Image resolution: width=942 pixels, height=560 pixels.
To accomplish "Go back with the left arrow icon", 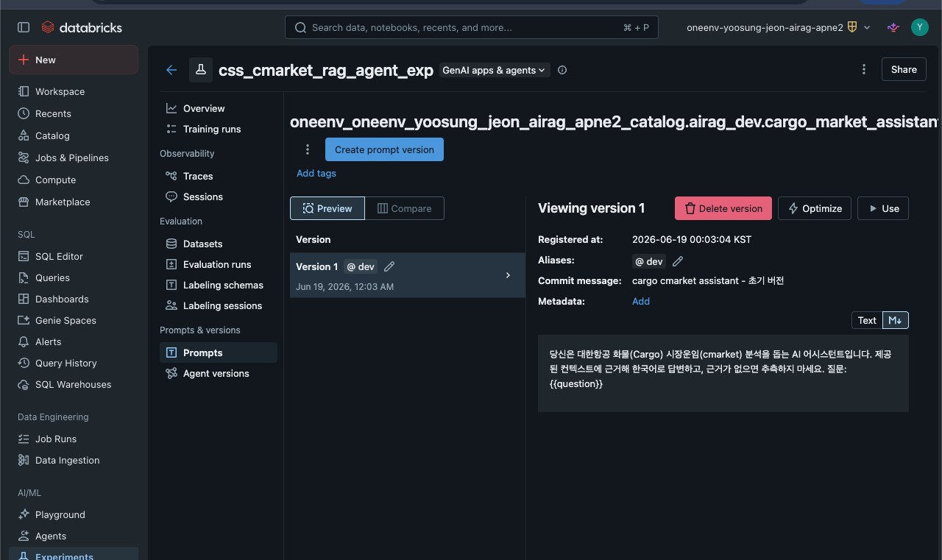I will 171,70.
